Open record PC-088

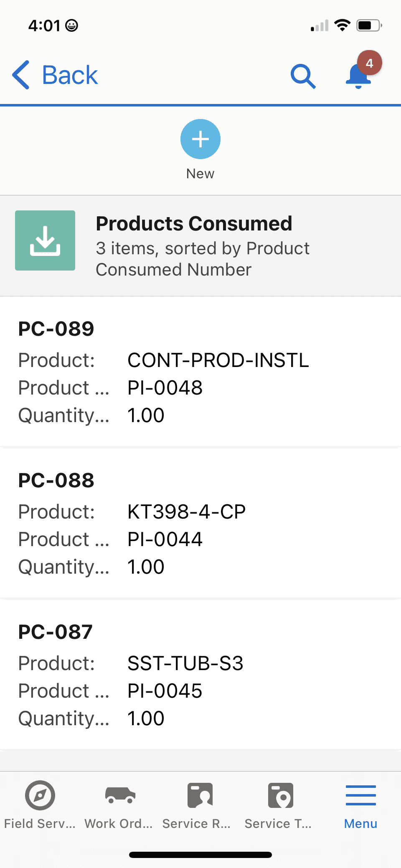point(200,523)
